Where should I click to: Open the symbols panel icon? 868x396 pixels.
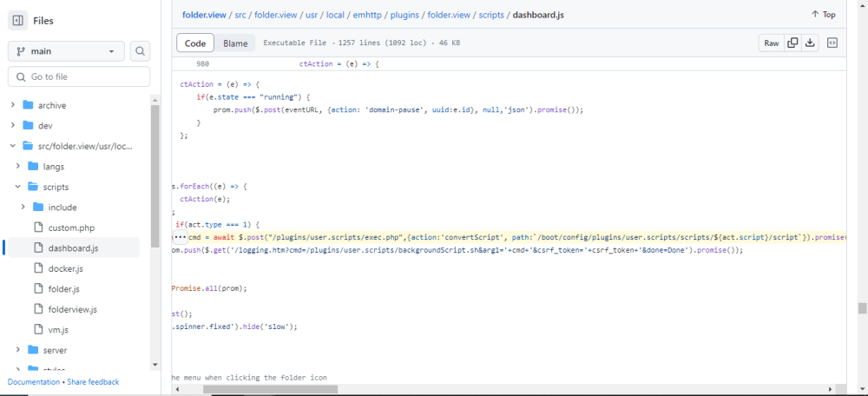832,43
